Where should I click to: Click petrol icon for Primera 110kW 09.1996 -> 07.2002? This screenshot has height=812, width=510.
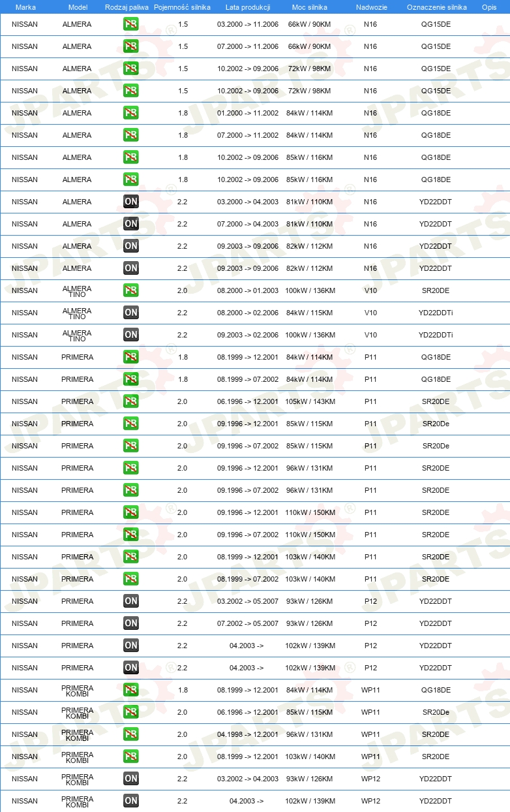click(131, 535)
